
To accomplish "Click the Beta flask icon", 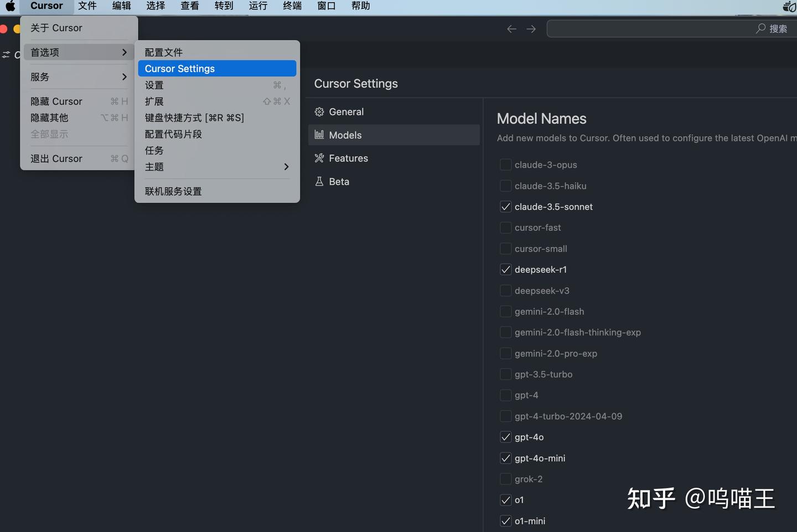I will 319,182.
